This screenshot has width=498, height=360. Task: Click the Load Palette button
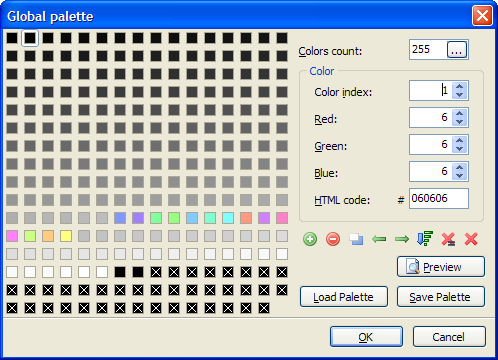point(344,297)
